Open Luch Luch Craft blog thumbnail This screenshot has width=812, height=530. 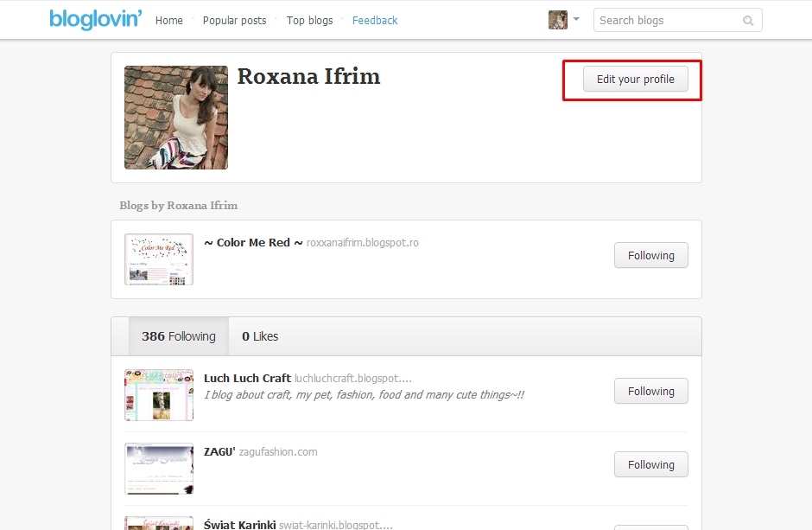159,395
